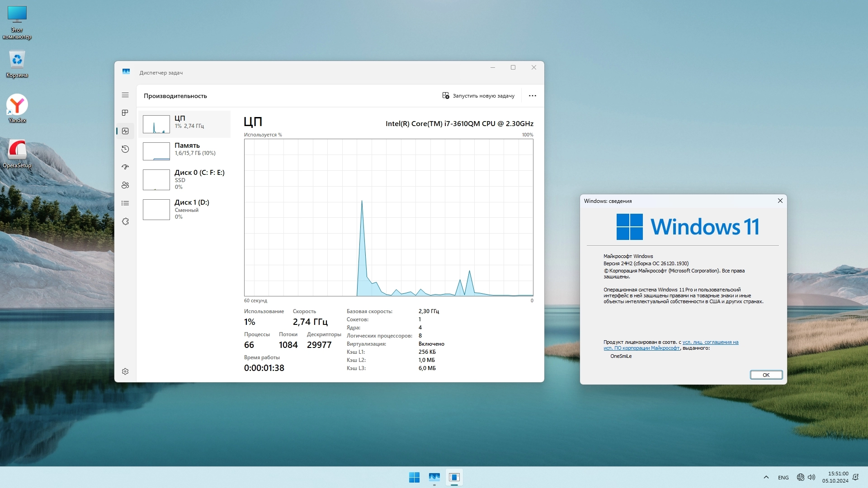Click the ENG language indicator
The width and height of the screenshot is (868, 488).
pos(783,478)
